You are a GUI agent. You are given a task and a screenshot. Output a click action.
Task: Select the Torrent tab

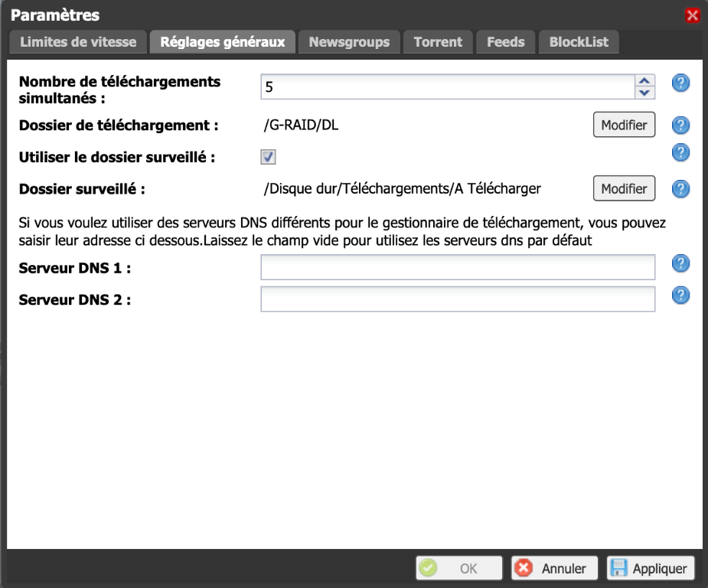(x=438, y=42)
